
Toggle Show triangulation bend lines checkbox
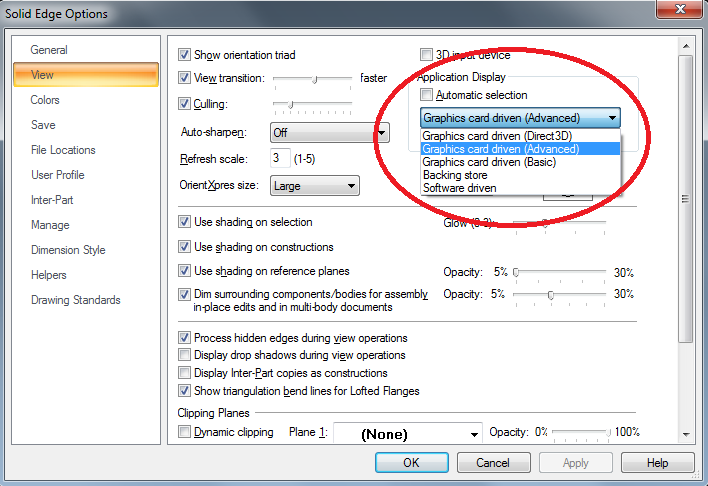coord(184,391)
